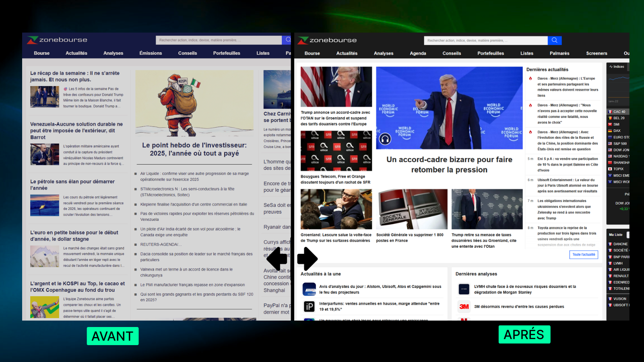Open Bourse menu in the Après panel

[312, 53]
